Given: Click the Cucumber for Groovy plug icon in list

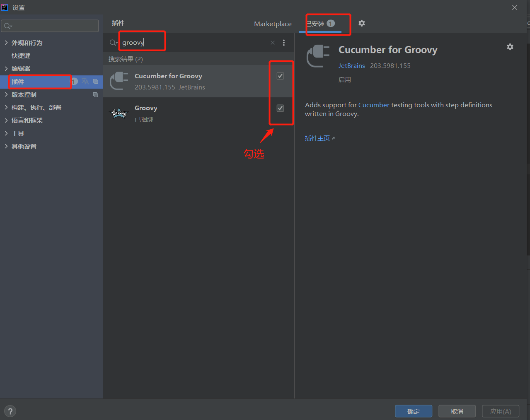Looking at the screenshot, I should 119,81.
